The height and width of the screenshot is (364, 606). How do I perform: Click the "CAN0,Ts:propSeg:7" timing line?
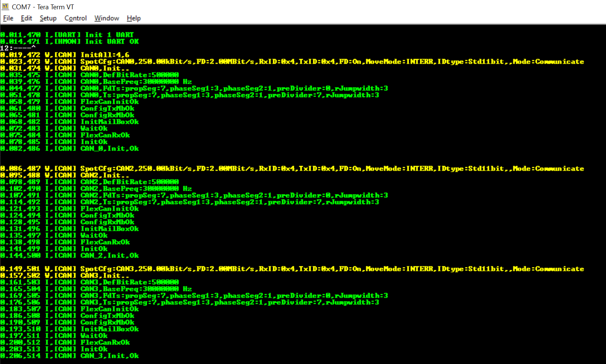click(x=189, y=95)
